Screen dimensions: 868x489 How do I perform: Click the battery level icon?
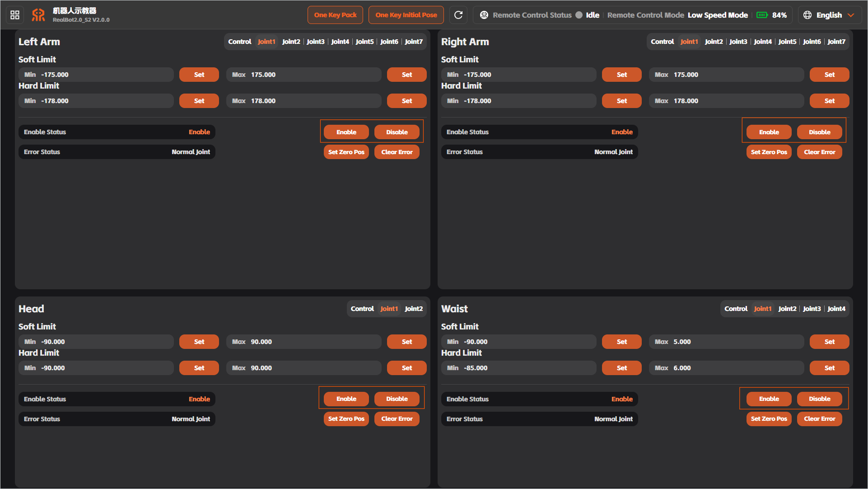(762, 15)
